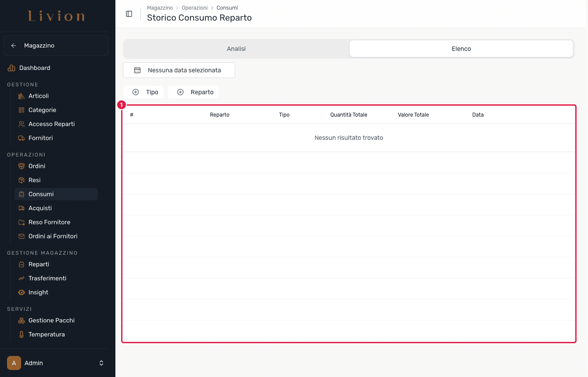The height and width of the screenshot is (377, 588).
Task: Click the Temperatura thermometer icon
Action: [x=21, y=334]
